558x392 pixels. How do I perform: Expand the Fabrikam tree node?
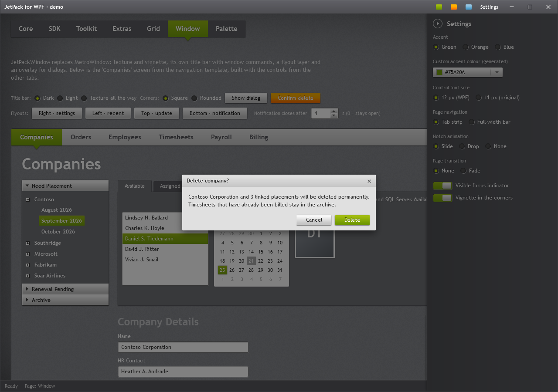[28, 265]
